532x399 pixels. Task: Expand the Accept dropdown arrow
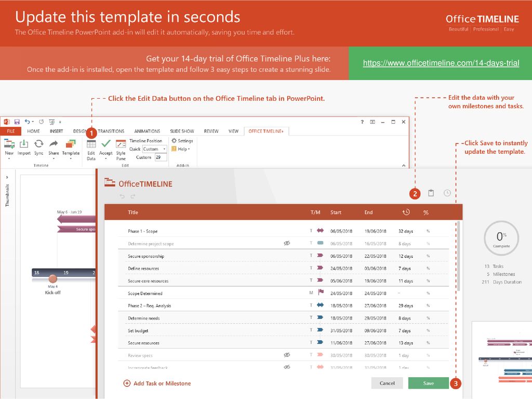(x=106, y=158)
